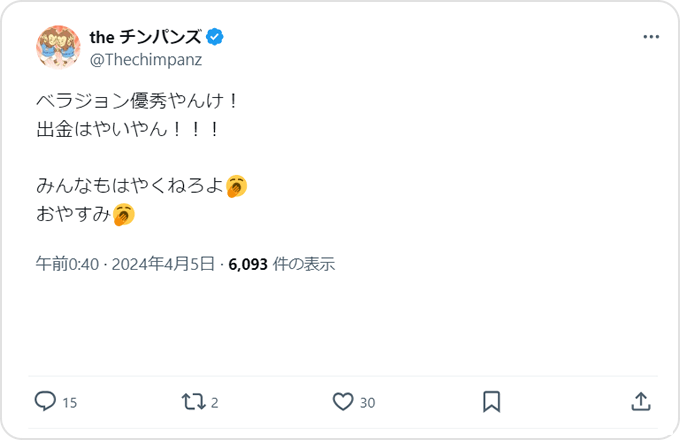680x440 pixels.
Task: Click the retweet arrows icon
Action: (193, 401)
